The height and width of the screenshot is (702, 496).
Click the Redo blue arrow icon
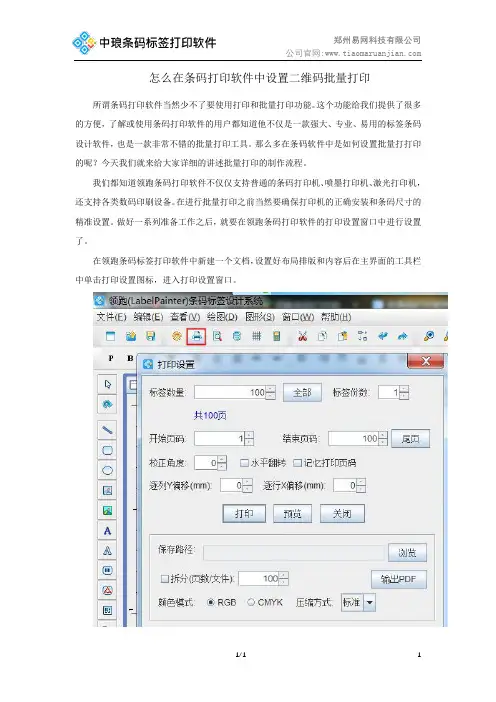[402, 336]
